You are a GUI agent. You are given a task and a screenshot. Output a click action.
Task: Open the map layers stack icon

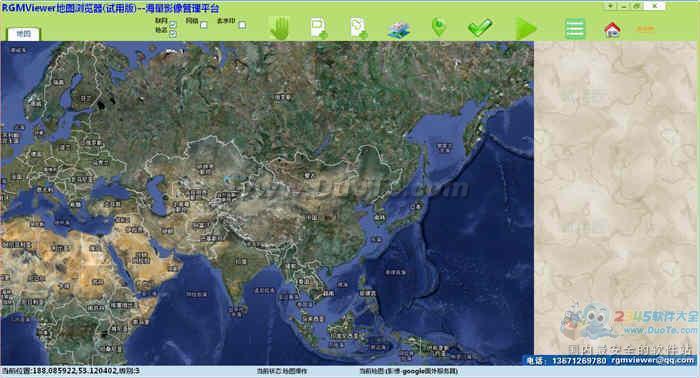pyautogui.click(x=399, y=29)
